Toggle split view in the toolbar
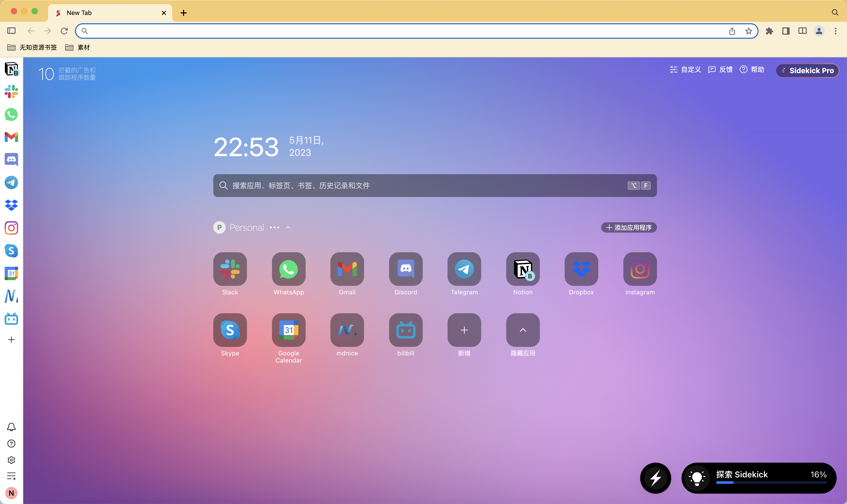 [802, 31]
